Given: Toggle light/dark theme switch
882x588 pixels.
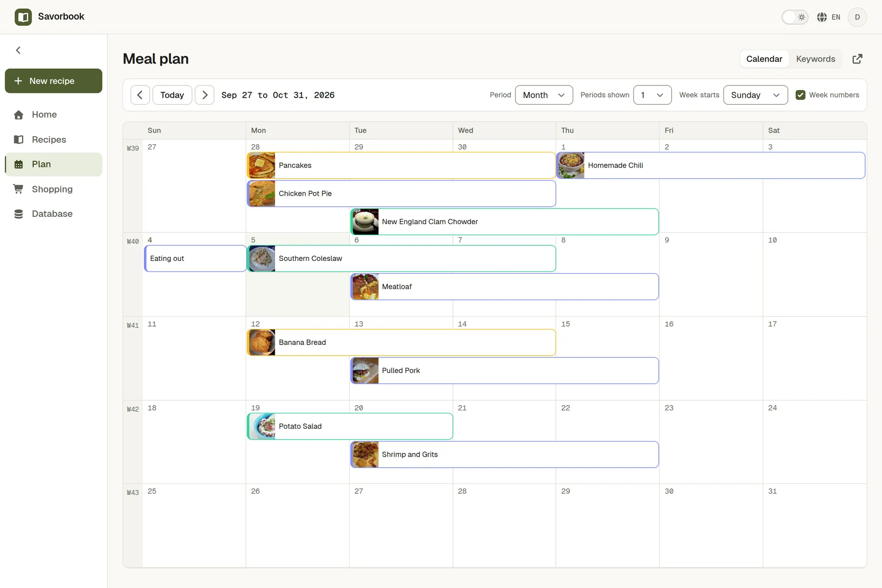Looking at the screenshot, I should pos(795,17).
